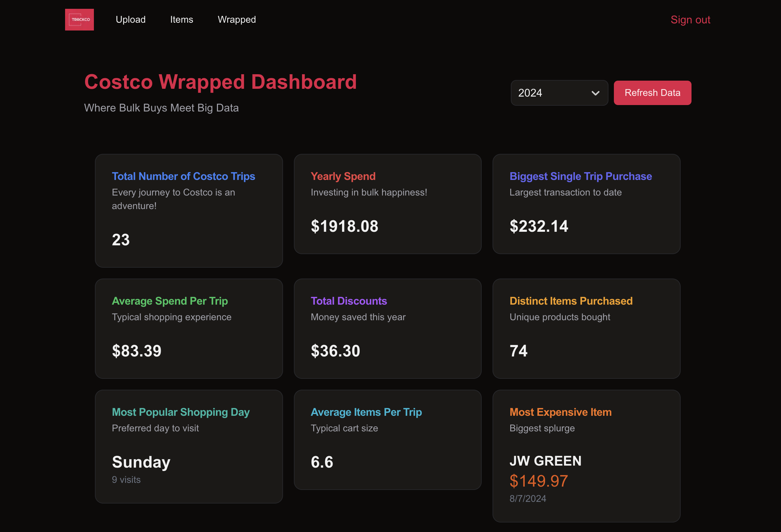Click the Biggest splurge text
Viewport: 781px width, 532px height.
coord(542,428)
